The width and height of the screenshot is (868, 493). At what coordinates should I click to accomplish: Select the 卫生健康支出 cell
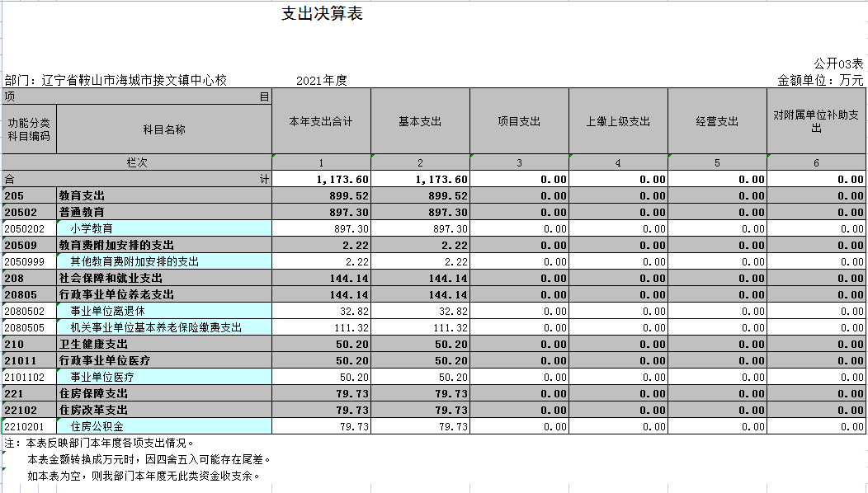[164, 344]
